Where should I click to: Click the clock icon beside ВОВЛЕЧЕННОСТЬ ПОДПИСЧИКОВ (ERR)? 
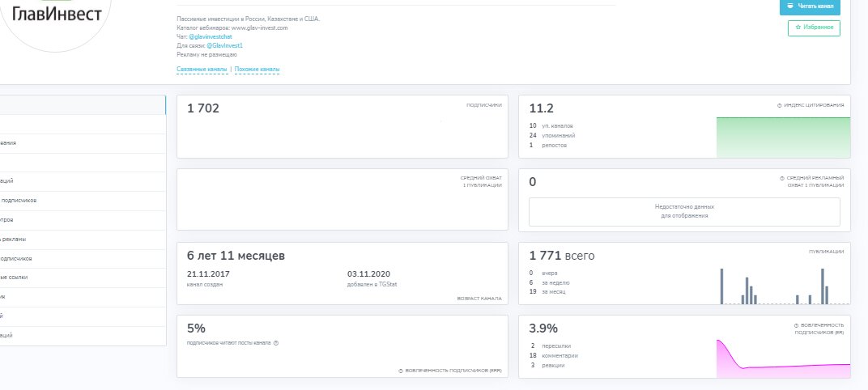click(x=400, y=371)
